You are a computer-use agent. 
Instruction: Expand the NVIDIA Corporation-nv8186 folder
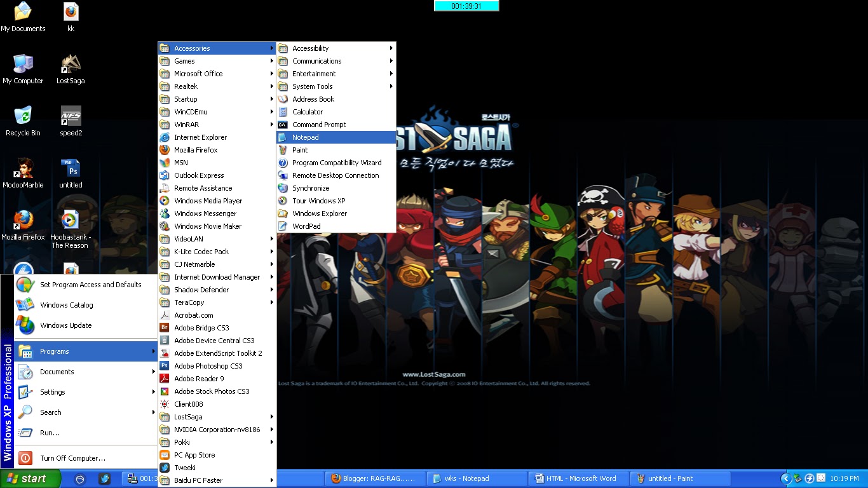[x=217, y=430]
